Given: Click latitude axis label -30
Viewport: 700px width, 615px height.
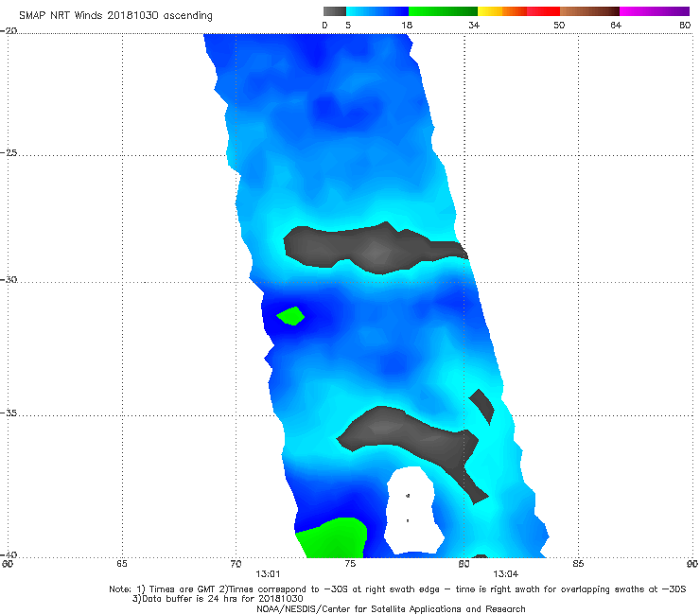Looking at the screenshot, I should click(9, 279).
